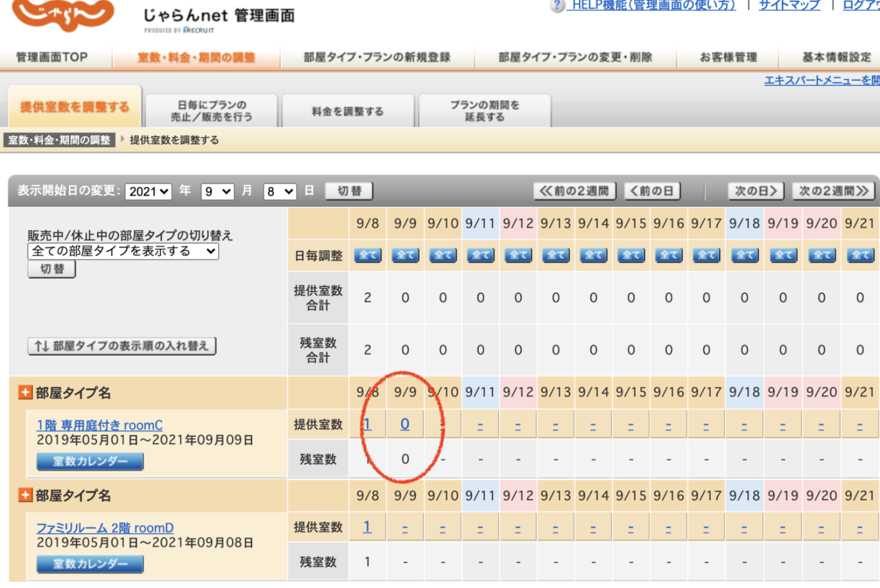Screen dimensions: 880x588
Task: Open the year dropdown showing 2021
Action: [148, 191]
